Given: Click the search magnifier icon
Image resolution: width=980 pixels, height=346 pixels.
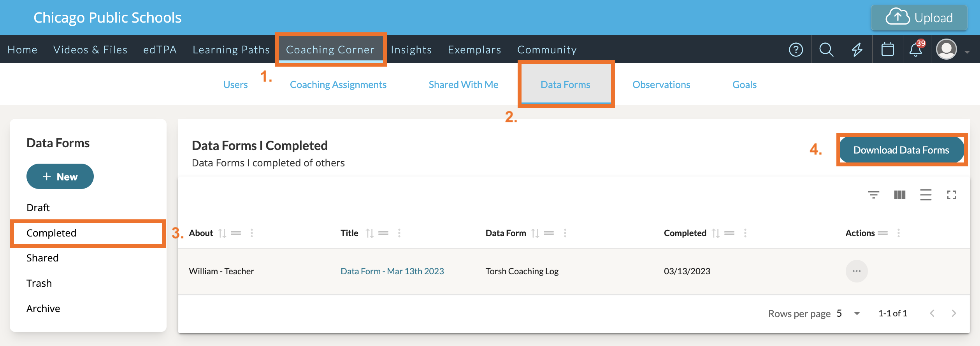Looking at the screenshot, I should pos(826,49).
